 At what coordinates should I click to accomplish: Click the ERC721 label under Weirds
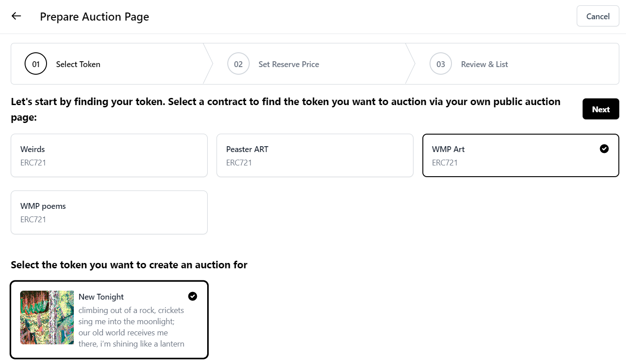[33, 163]
